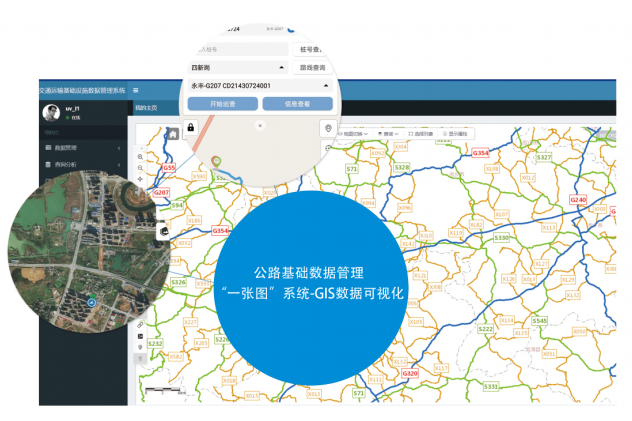
Task: Click the zoom in magnifier tool
Action: 140,157
